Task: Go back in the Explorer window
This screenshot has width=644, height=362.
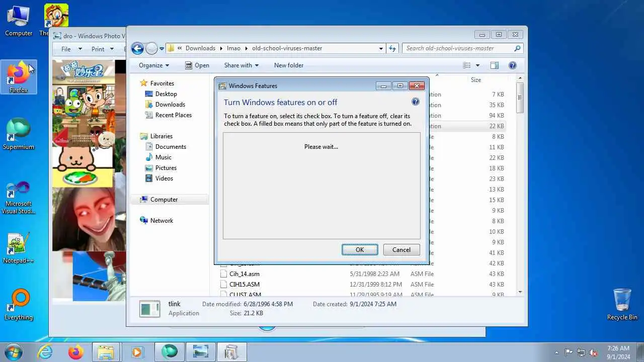Action: 137,48
